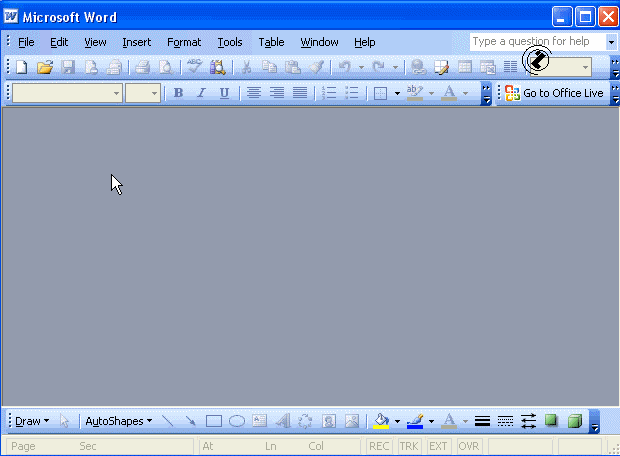
Task: Insert Diagram or Organization Chart icon
Action: pyautogui.click(x=305, y=421)
